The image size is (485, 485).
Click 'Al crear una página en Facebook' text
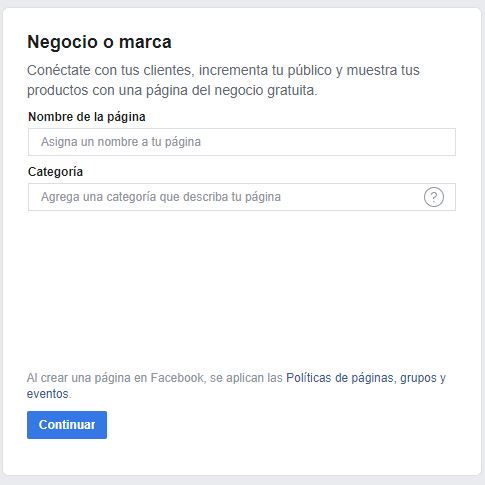pyautogui.click(x=115, y=378)
